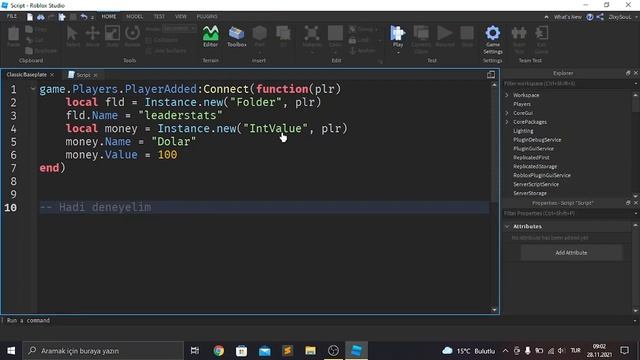This screenshot has height=360, width=640.
Task: Click the new file icon in quick access
Action: (30, 17)
